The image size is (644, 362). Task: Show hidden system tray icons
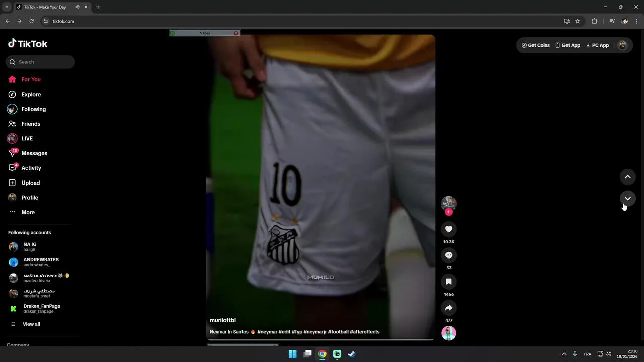coord(564,354)
